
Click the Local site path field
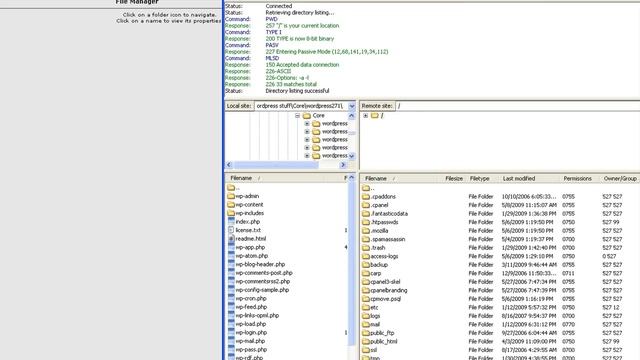[x=301, y=106]
